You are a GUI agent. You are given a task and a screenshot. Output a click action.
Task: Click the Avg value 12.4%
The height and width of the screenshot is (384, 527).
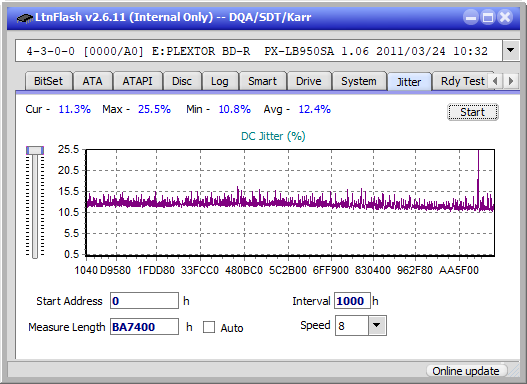click(x=315, y=109)
